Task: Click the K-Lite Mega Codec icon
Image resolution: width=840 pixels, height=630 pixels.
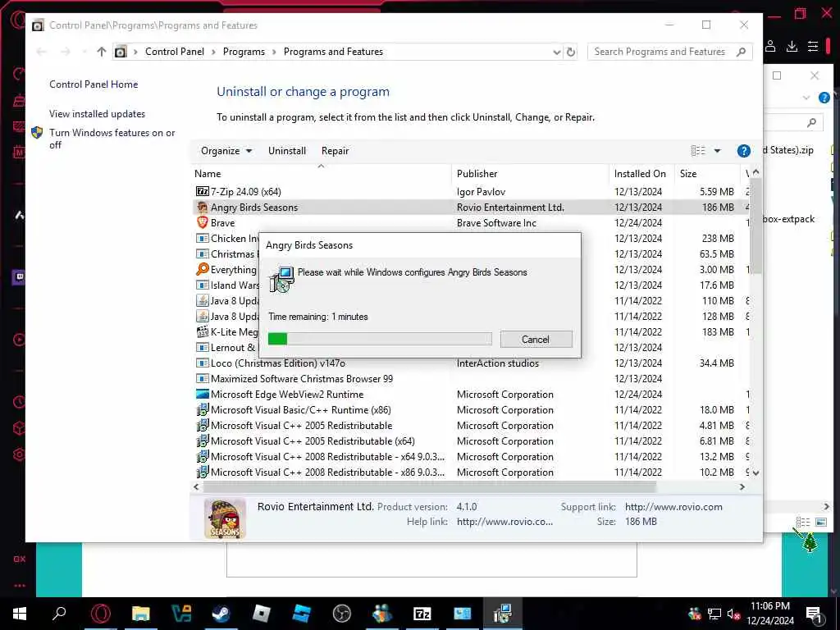Action: point(203,331)
